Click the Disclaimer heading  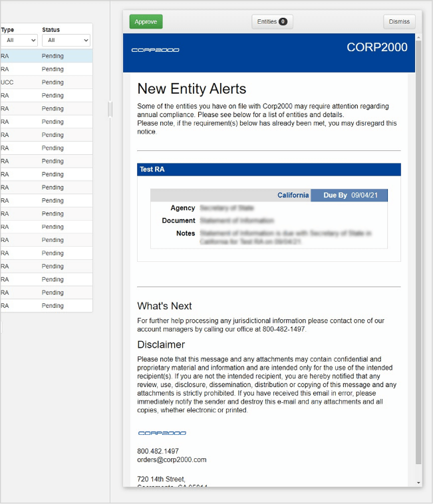161,344
